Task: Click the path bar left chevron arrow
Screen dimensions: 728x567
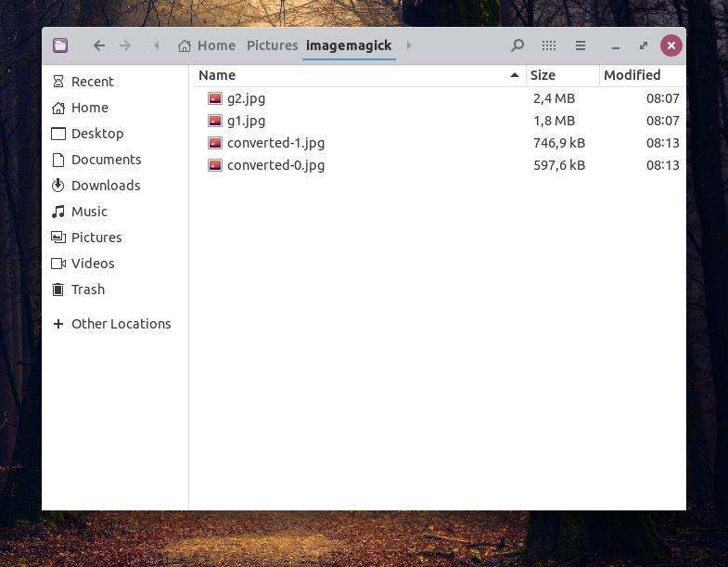Action: tap(157, 45)
